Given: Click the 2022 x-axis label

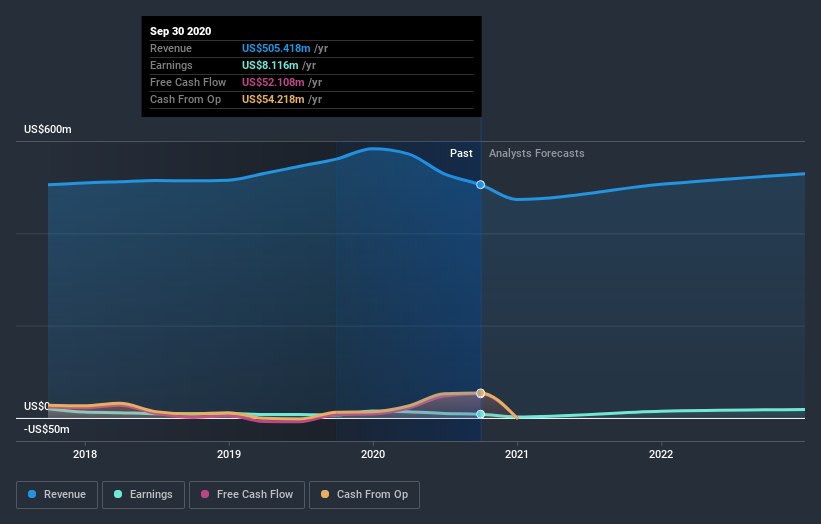Looking at the screenshot, I should (661, 454).
